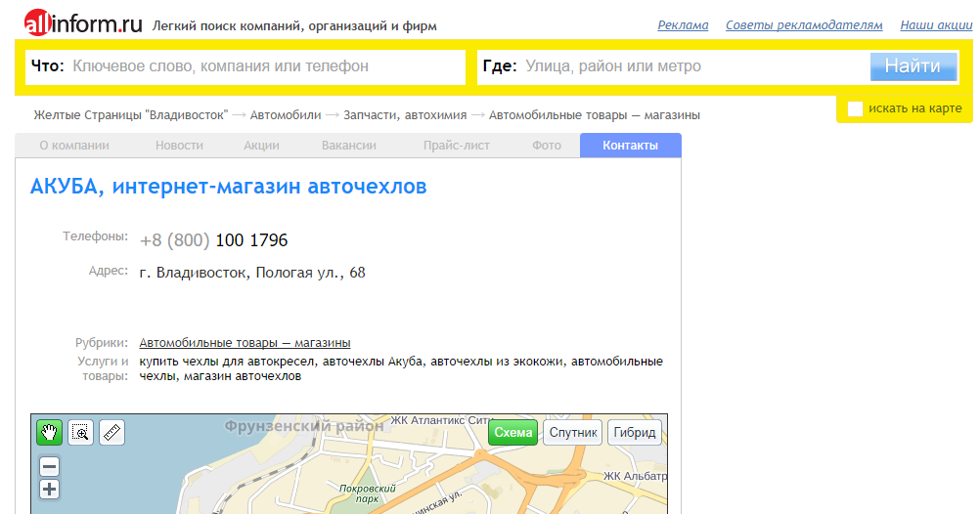Open the Фото tab

(547, 146)
